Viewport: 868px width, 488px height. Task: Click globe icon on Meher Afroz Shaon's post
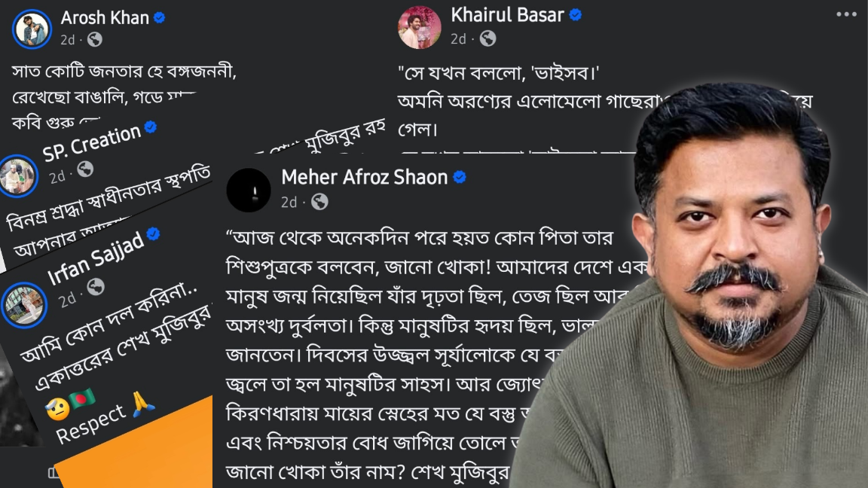[319, 202]
